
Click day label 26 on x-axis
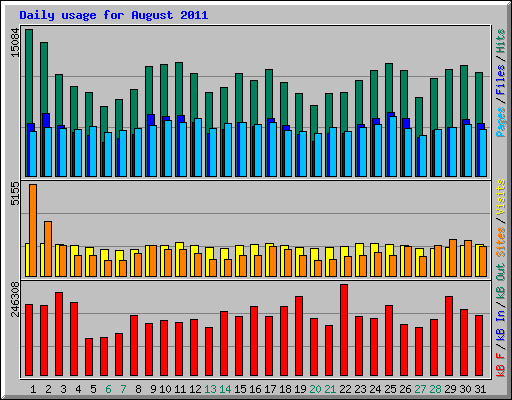(x=405, y=389)
